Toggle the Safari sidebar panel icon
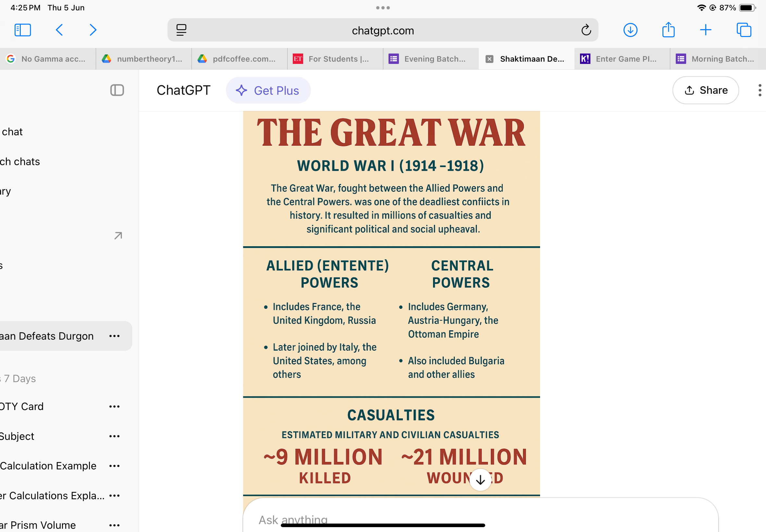This screenshot has height=532, width=766. pyautogui.click(x=23, y=30)
